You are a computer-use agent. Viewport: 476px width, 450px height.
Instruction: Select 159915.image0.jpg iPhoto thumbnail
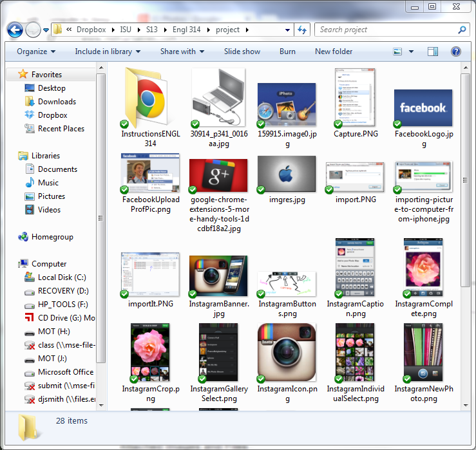[287, 115]
